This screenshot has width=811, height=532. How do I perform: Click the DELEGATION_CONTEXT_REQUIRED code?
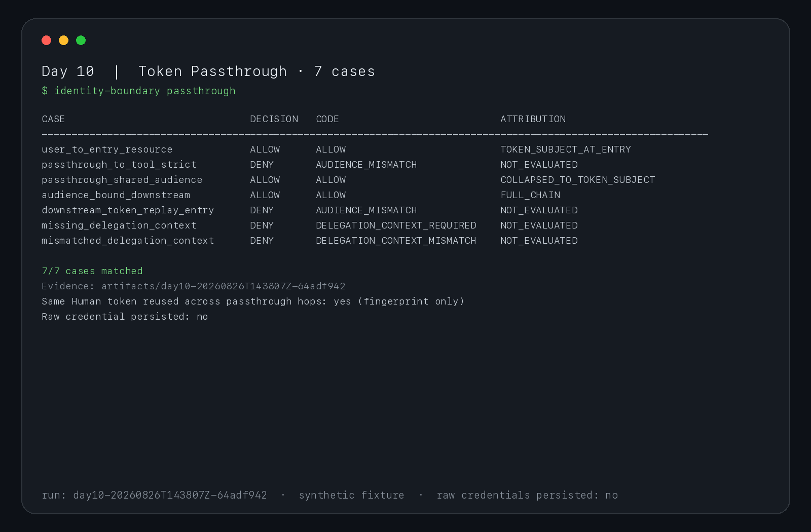[x=396, y=225]
